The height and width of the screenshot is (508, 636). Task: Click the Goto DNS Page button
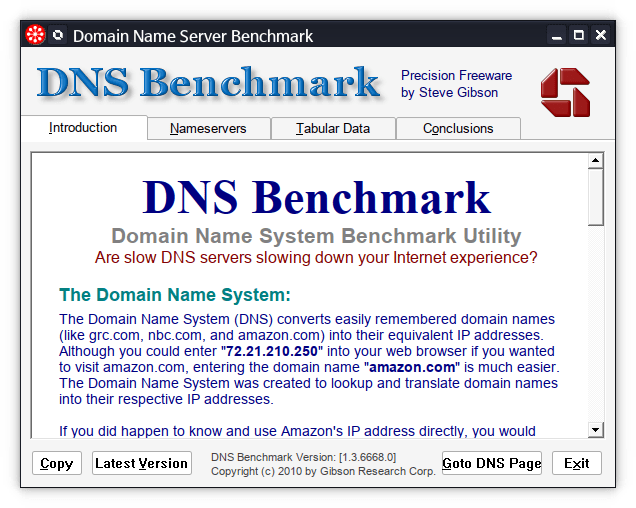(492, 463)
